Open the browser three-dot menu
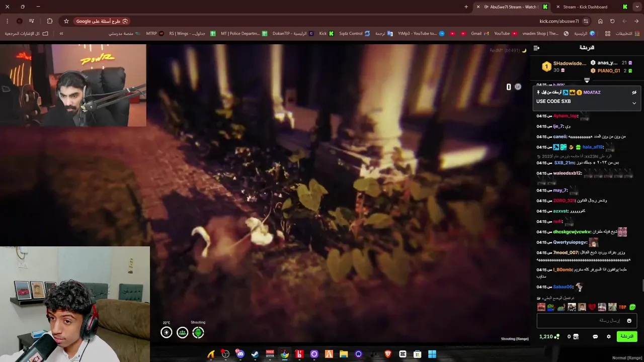 [x=7, y=21]
